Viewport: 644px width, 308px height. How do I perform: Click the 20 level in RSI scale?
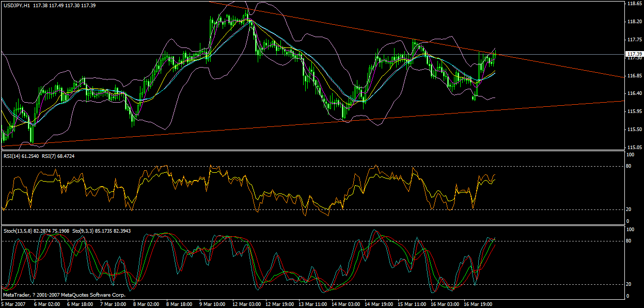pyautogui.click(x=629, y=209)
